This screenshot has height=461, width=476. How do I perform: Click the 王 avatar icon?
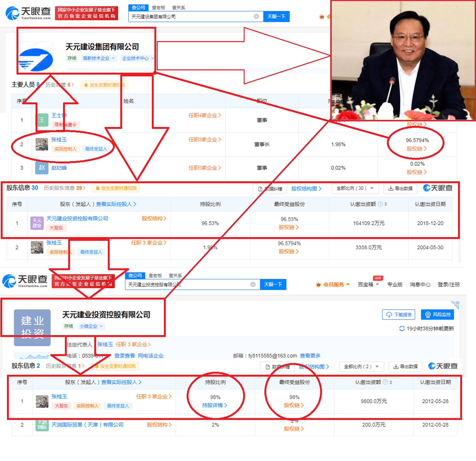42,120
